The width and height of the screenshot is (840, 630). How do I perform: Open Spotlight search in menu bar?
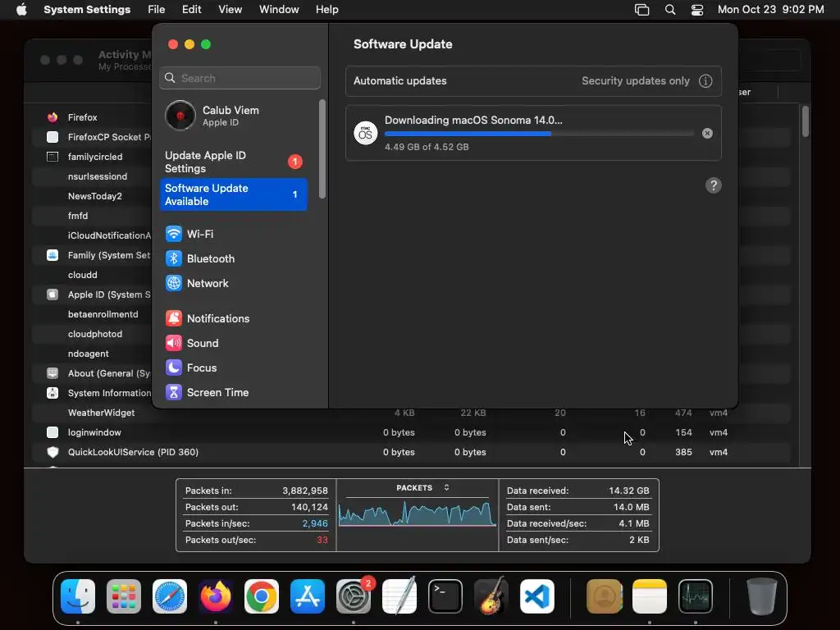pos(670,10)
